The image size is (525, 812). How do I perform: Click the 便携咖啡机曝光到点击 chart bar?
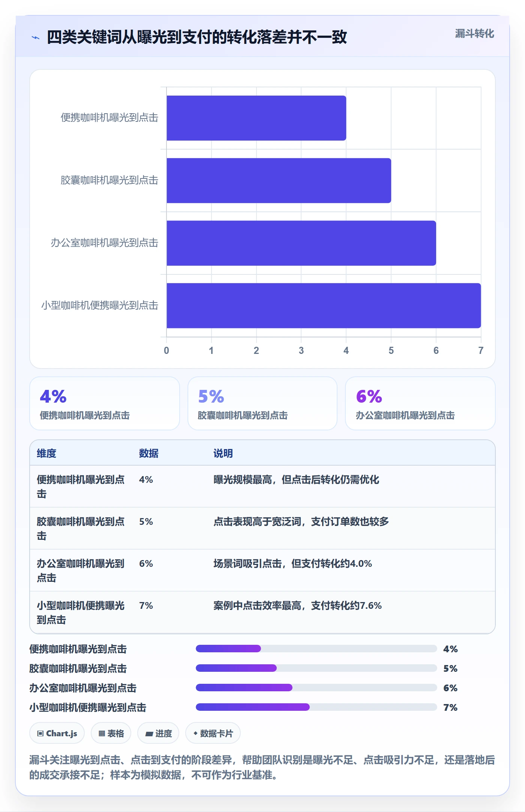[256, 118]
